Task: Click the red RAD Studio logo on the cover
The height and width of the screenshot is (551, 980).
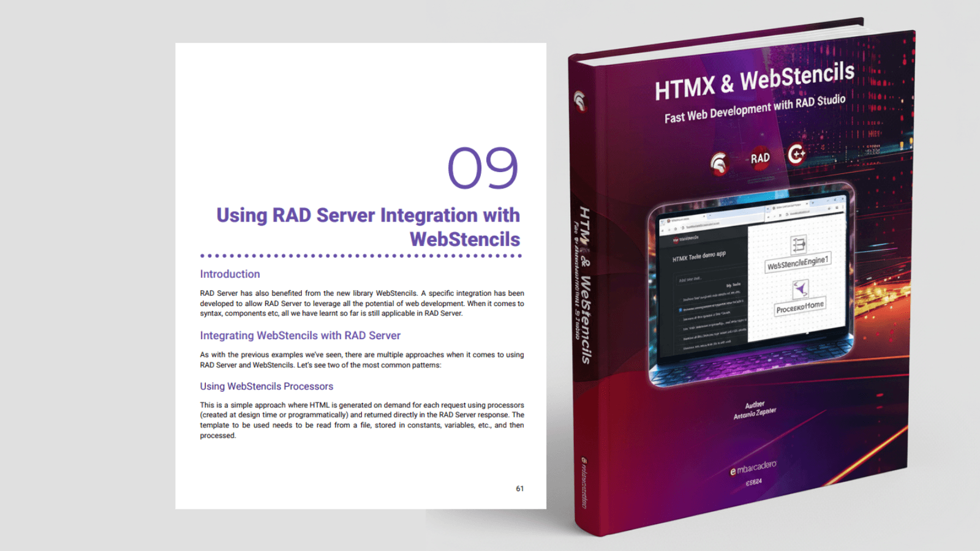Action: [760, 158]
